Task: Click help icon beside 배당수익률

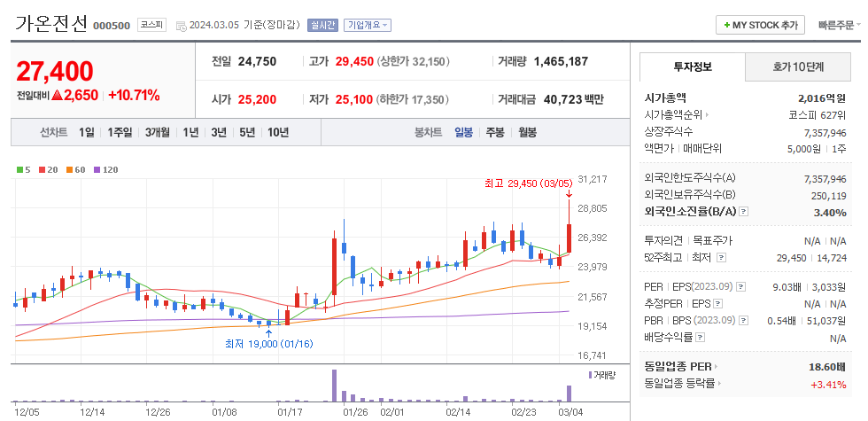Action: coord(700,337)
